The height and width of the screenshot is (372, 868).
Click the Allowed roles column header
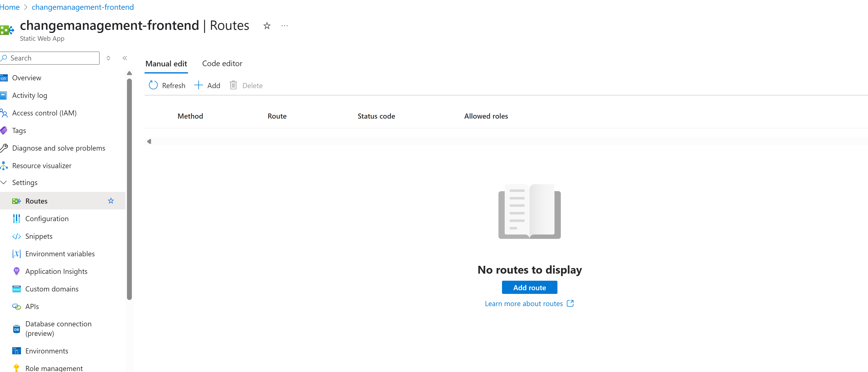(x=486, y=116)
